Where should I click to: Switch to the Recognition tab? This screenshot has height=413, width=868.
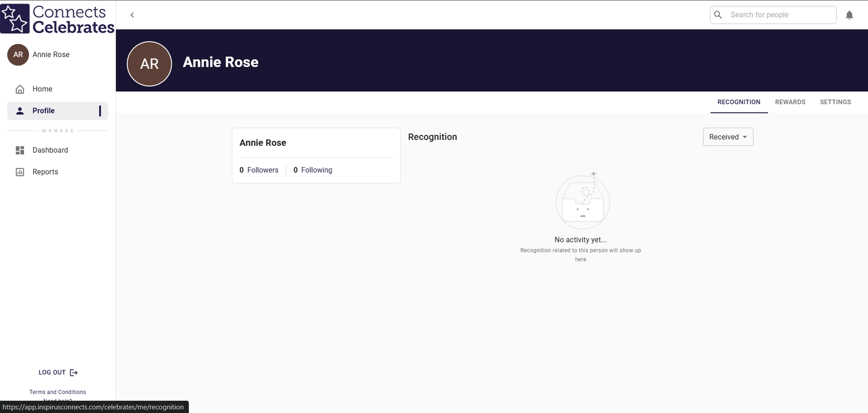click(739, 102)
